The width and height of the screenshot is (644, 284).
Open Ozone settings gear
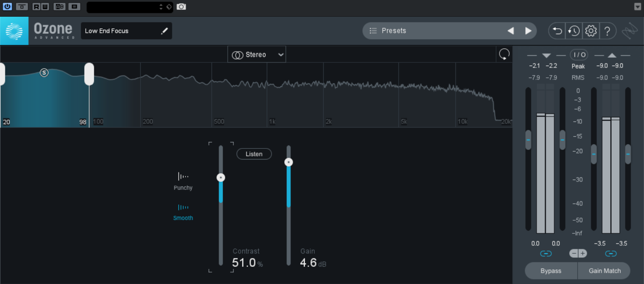[591, 31]
